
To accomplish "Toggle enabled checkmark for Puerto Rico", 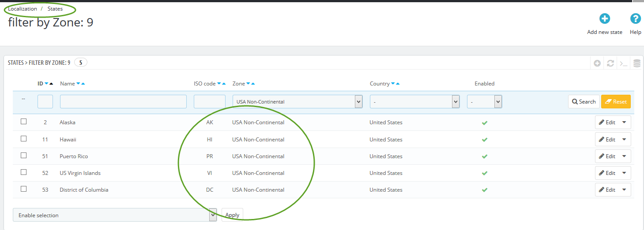I will pyautogui.click(x=485, y=156).
